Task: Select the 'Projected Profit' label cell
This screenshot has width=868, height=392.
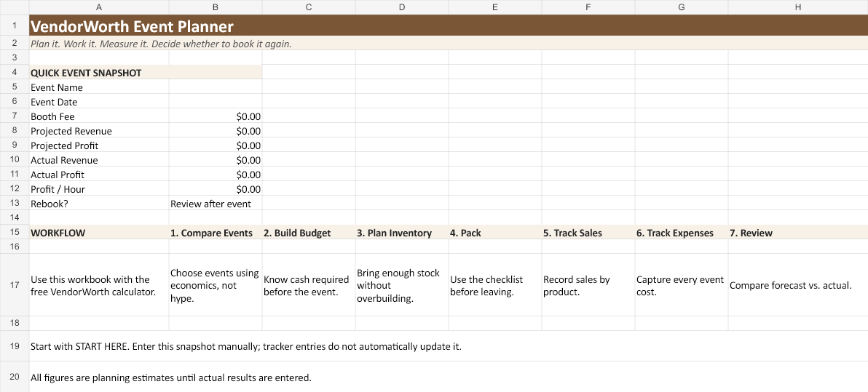Action: pyautogui.click(x=98, y=145)
